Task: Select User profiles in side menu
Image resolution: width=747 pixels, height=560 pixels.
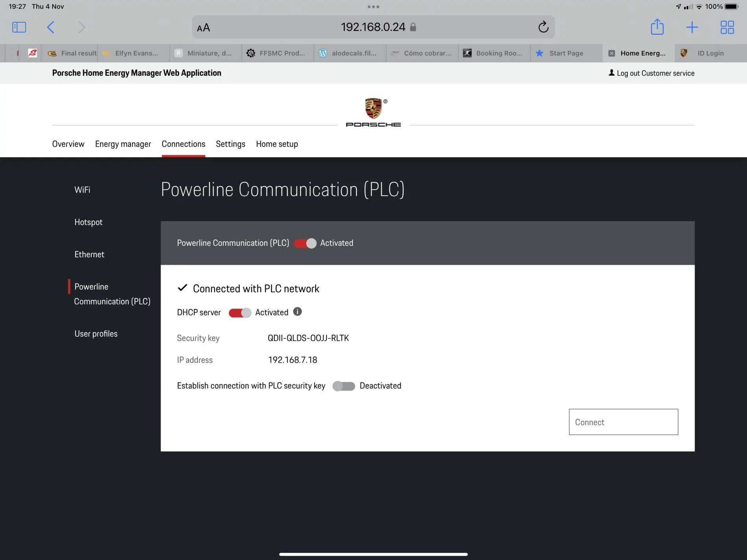Action: click(x=96, y=334)
